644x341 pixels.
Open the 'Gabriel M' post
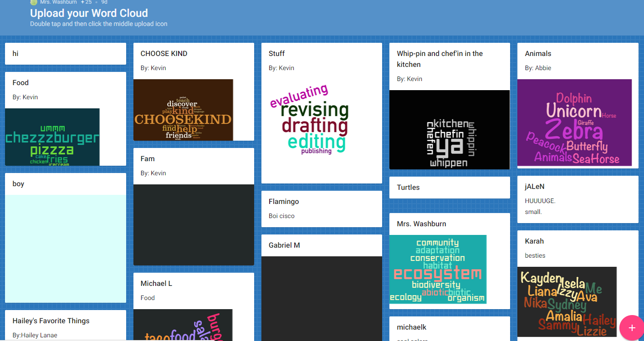(x=322, y=245)
